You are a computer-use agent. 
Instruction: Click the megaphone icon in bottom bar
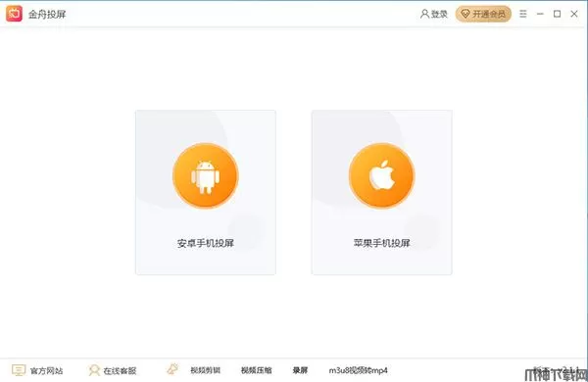[172, 369]
